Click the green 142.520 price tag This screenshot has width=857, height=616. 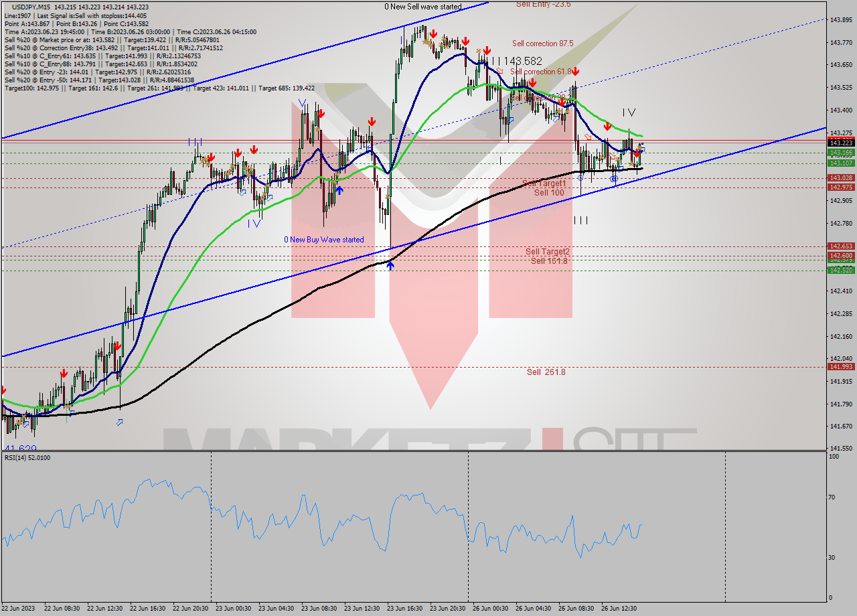click(x=841, y=270)
